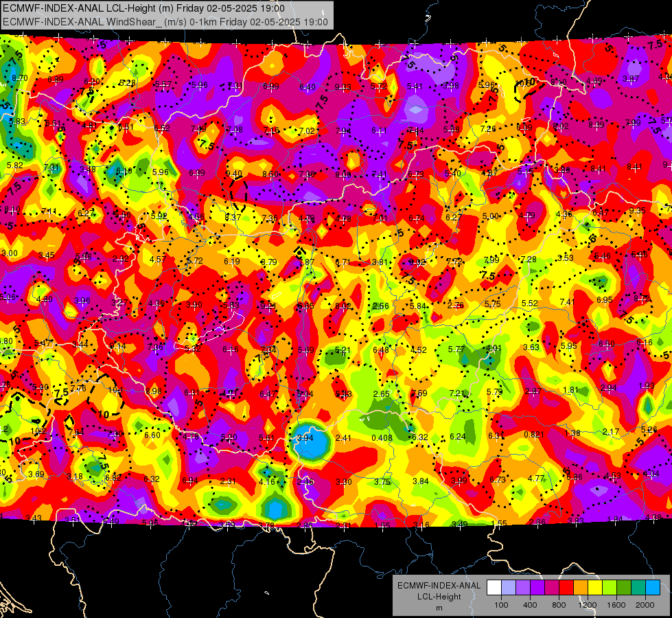Click the wind shear value 7.28

pos(528,260)
